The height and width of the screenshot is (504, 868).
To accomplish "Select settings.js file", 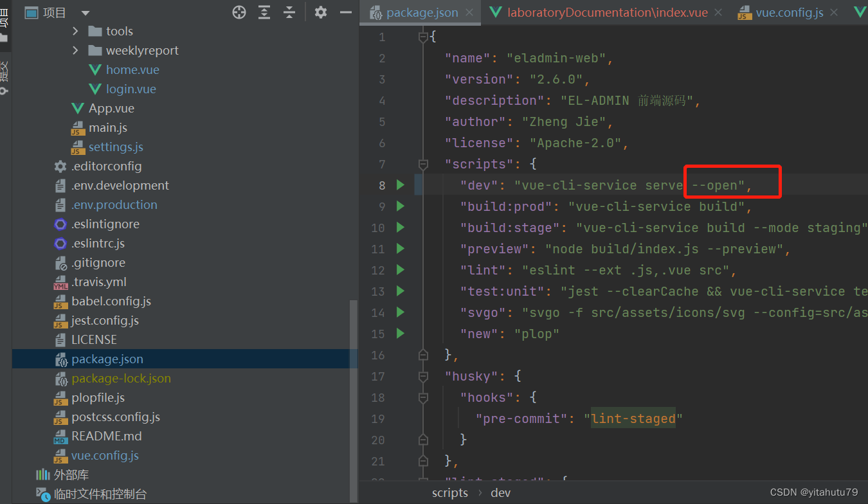I will pyautogui.click(x=116, y=147).
